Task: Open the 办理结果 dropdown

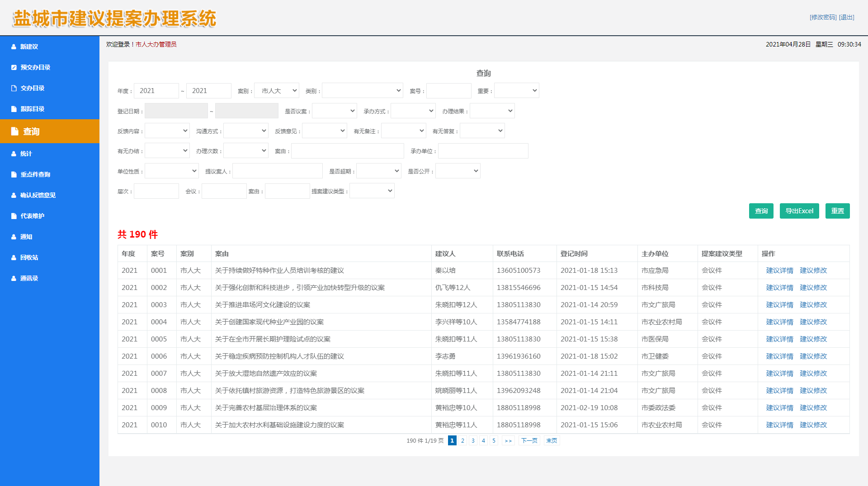Action: coord(492,111)
